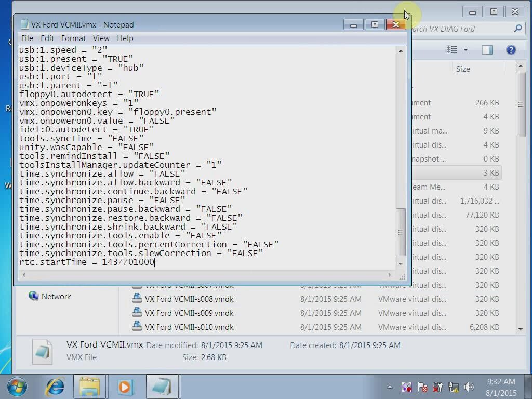Click the s009.vmdk file icon
Screen dimensions: 532x399
click(137, 312)
